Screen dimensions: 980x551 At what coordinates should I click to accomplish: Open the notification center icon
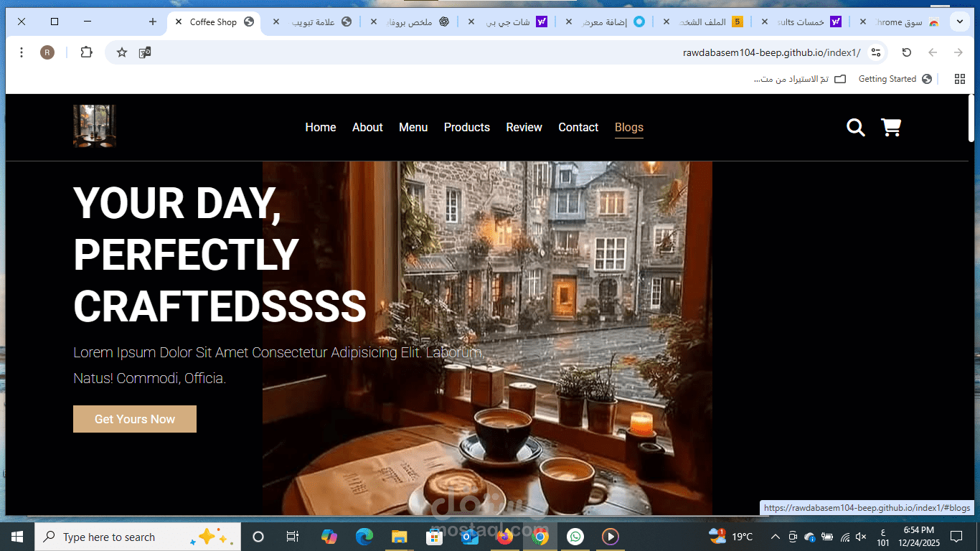coord(956,537)
